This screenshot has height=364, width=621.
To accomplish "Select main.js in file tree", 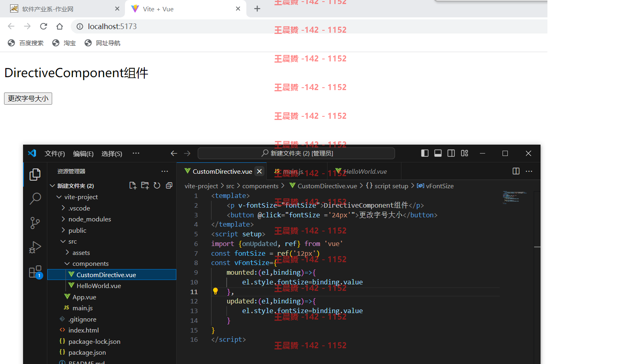I will click(x=112, y=308).
